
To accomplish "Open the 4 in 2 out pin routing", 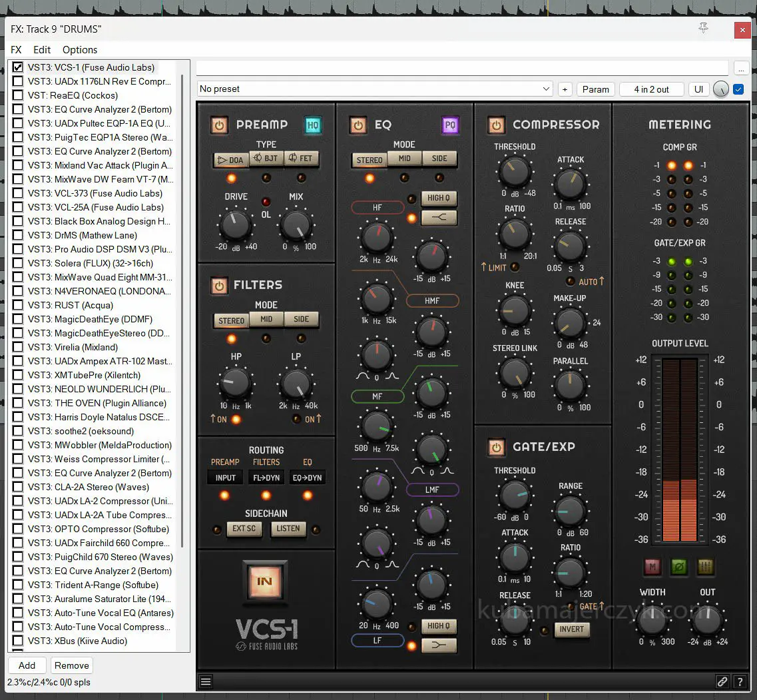I will [x=651, y=89].
